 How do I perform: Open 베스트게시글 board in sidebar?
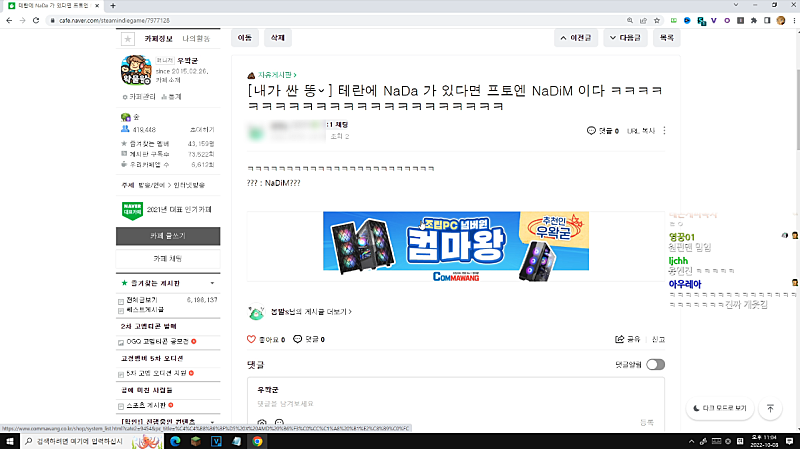[145, 310]
